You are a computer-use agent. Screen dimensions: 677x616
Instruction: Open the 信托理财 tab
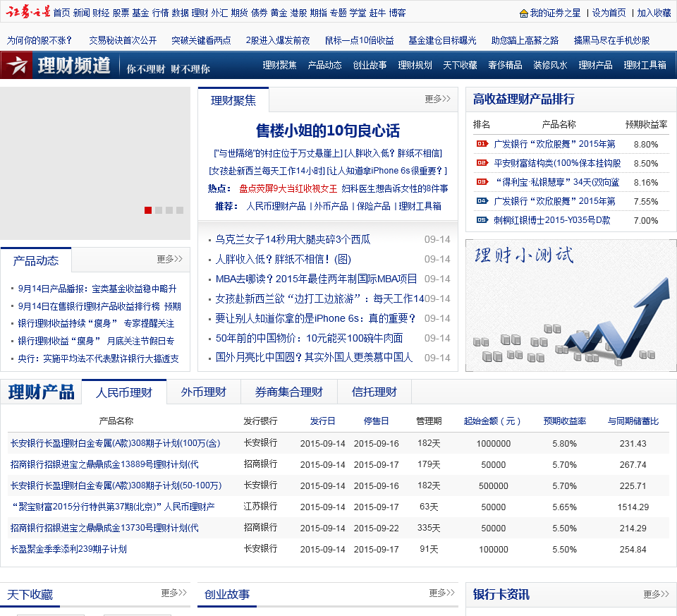374,392
